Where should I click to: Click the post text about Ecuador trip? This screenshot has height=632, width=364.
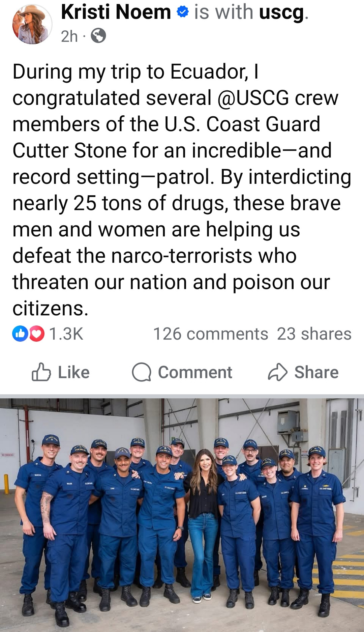coord(182,190)
